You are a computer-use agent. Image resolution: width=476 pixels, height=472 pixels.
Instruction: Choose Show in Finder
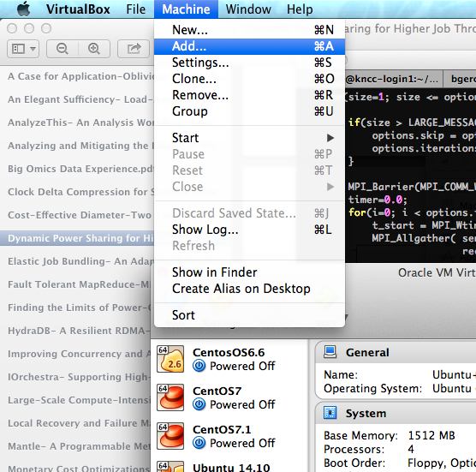tap(249, 272)
